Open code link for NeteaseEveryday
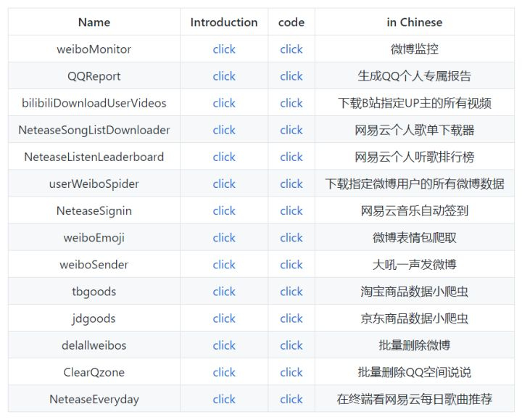Viewport: 522px width, 420px height. pyautogui.click(x=291, y=400)
